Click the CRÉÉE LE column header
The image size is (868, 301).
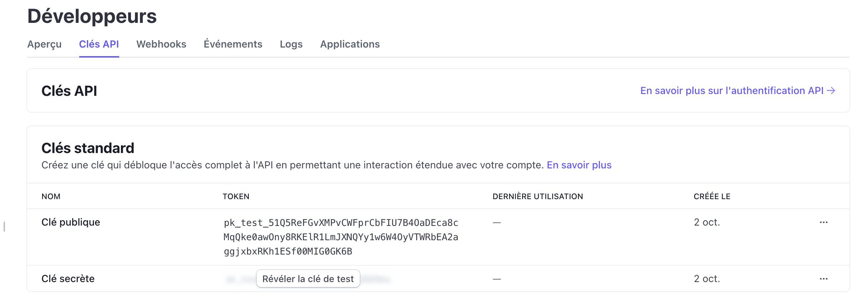[x=712, y=196]
